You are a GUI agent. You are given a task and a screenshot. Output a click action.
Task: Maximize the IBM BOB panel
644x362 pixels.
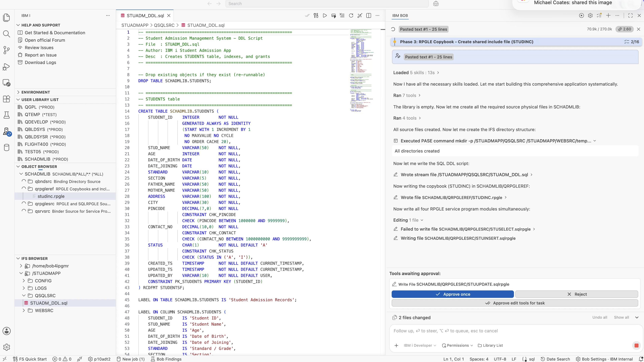pos(630,16)
